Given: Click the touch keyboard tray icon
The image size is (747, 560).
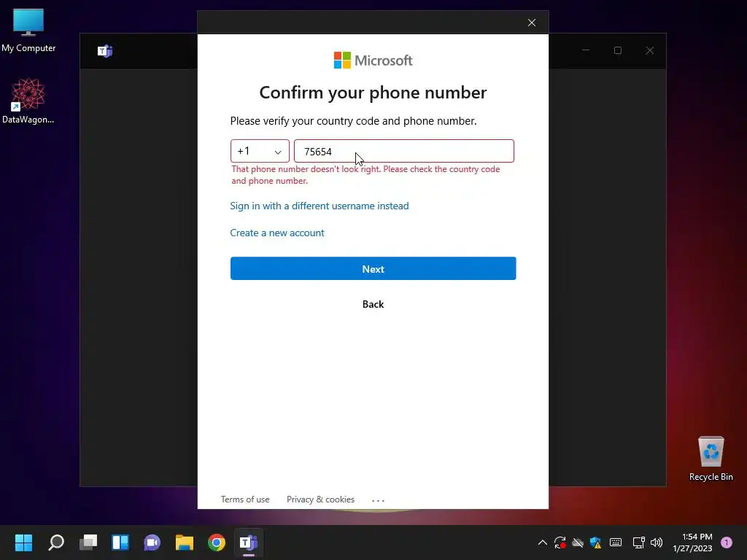Looking at the screenshot, I should coord(616,542).
